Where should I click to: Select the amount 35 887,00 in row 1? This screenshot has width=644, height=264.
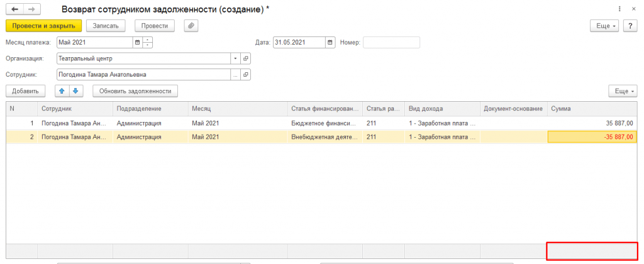tap(592, 123)
